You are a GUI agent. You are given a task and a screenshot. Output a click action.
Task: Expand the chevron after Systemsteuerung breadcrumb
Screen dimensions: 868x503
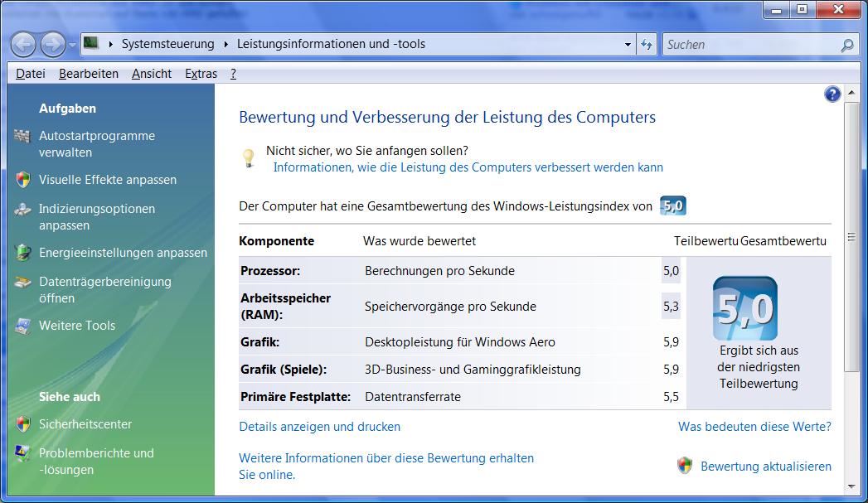(225, 44)
